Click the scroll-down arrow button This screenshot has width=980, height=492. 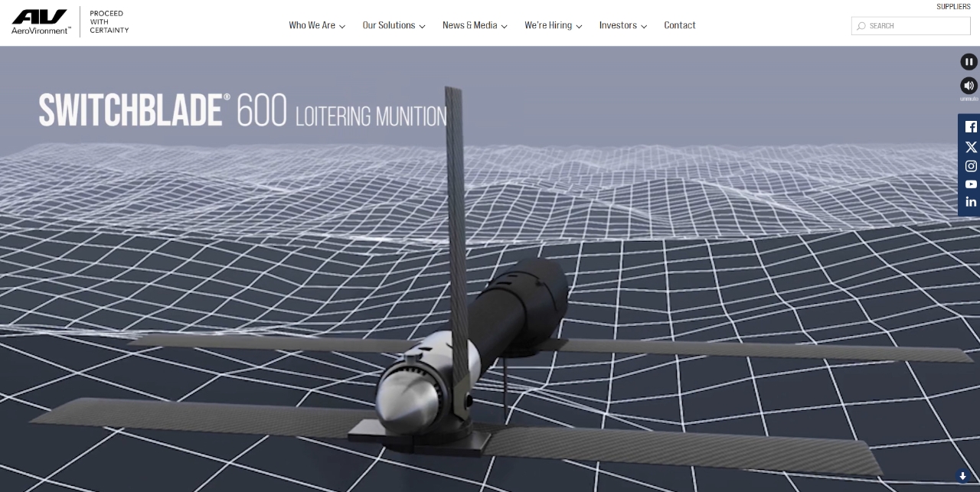tap(963, 476)
